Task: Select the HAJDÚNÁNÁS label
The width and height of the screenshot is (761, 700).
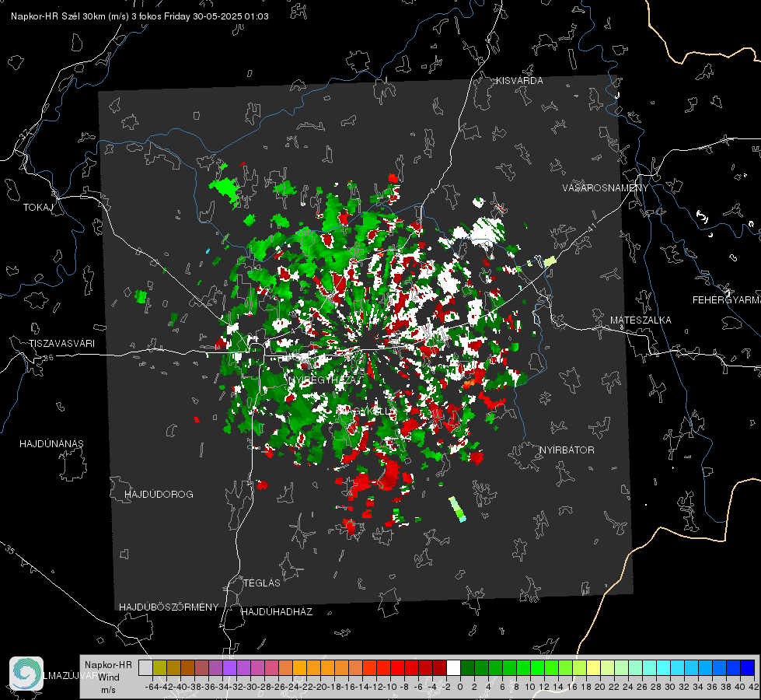Action: pyautogui.click(x=51, y=444)
